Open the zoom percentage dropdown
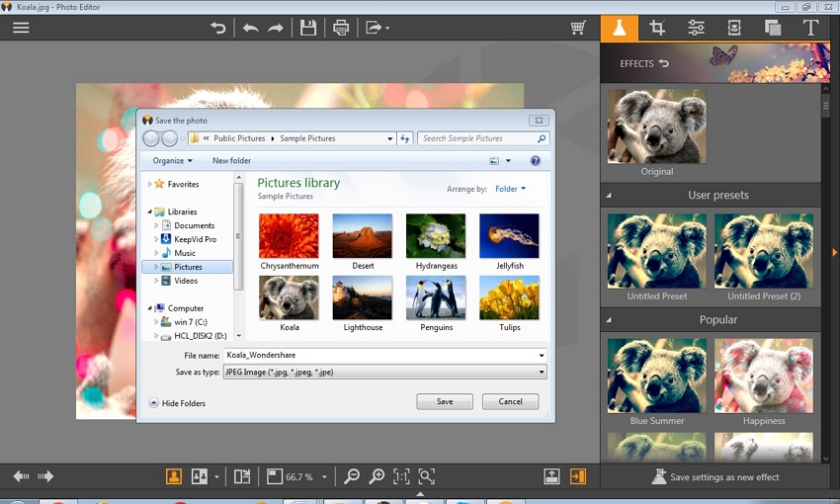The height and width of the screenshot is (504, 840). (x=324, y=477)
